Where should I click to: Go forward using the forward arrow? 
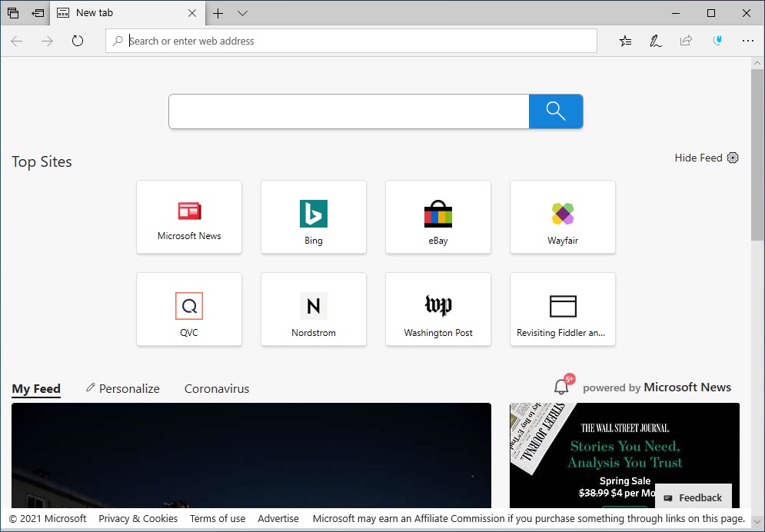(48, 41)
